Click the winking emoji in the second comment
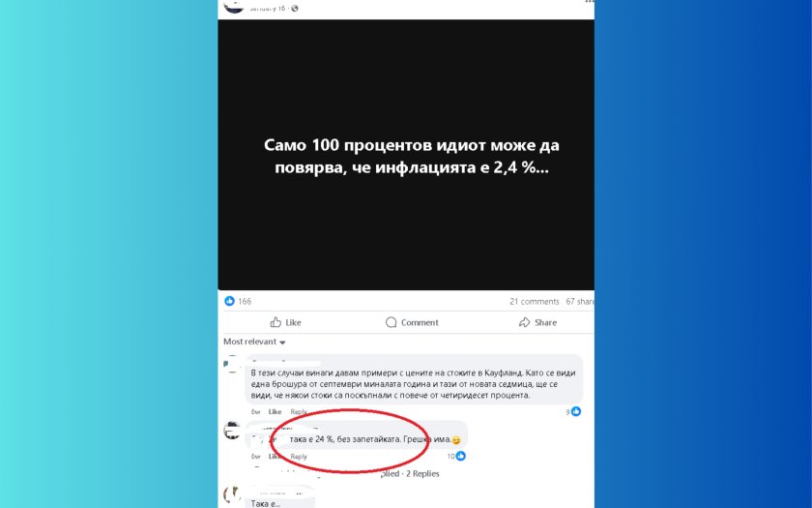 click(x=455, y=440)
